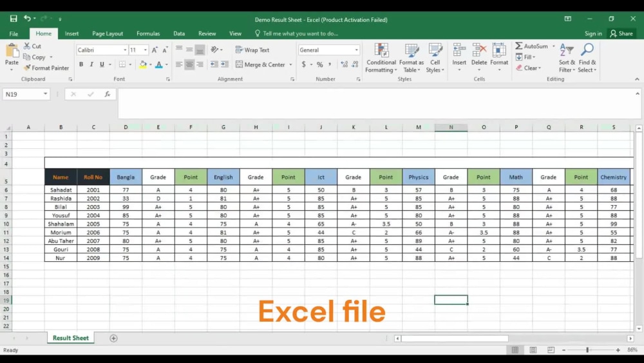Open the cell borders button

[122, 64]
